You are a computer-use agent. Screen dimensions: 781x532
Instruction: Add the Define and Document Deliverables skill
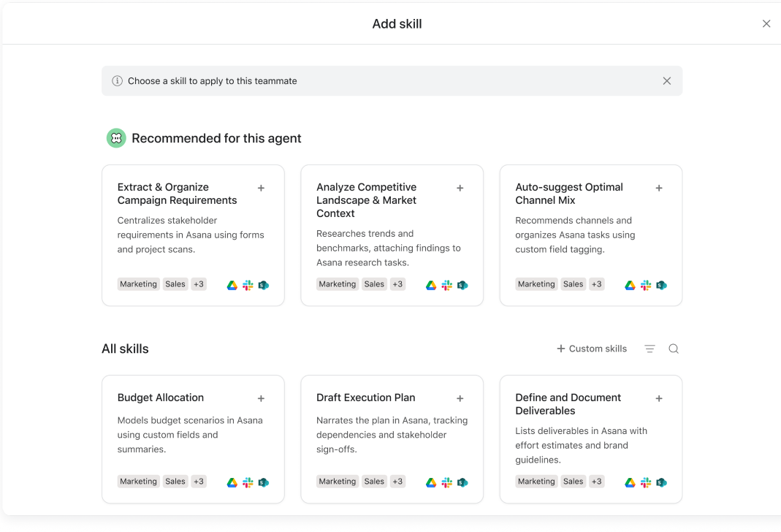click(659, 398)
